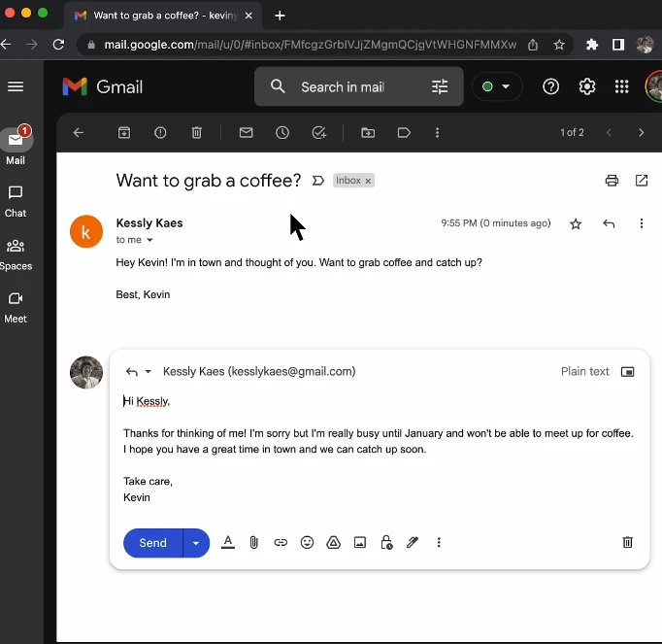662x644 pixels.
Task: Delete the conversation via toolbar trash
Action: pos(197,133)
